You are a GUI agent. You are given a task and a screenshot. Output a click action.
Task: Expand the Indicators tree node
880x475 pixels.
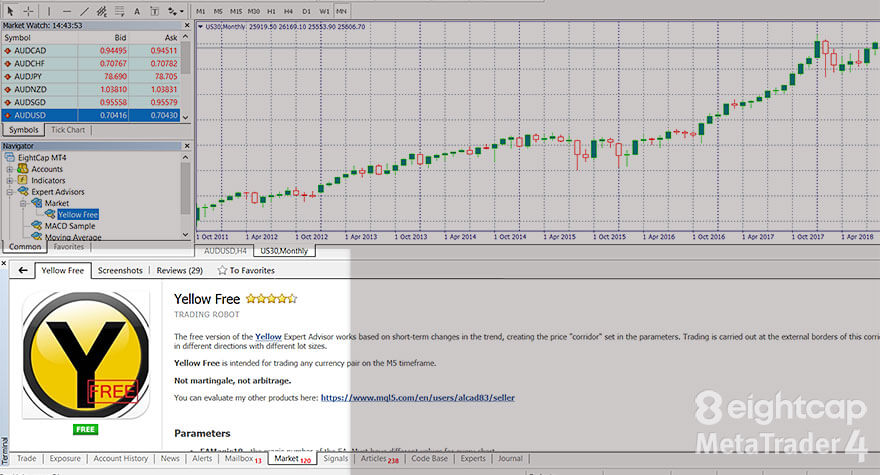(x=10, y=180)
